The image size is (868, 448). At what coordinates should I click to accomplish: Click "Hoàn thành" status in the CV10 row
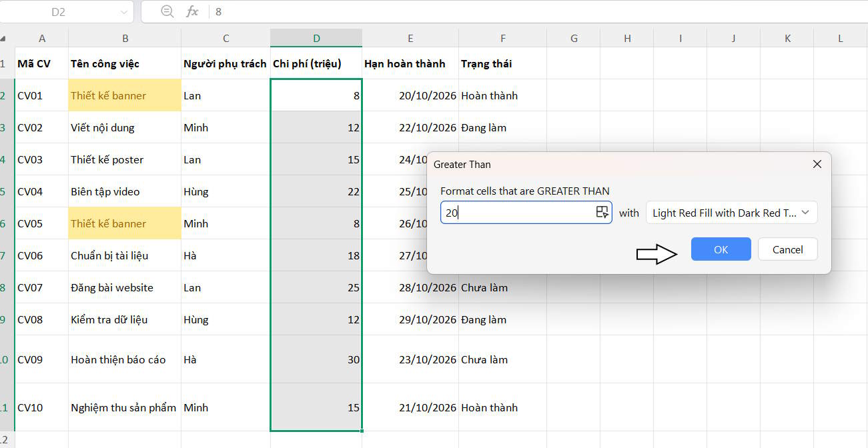tap(503, 407)
